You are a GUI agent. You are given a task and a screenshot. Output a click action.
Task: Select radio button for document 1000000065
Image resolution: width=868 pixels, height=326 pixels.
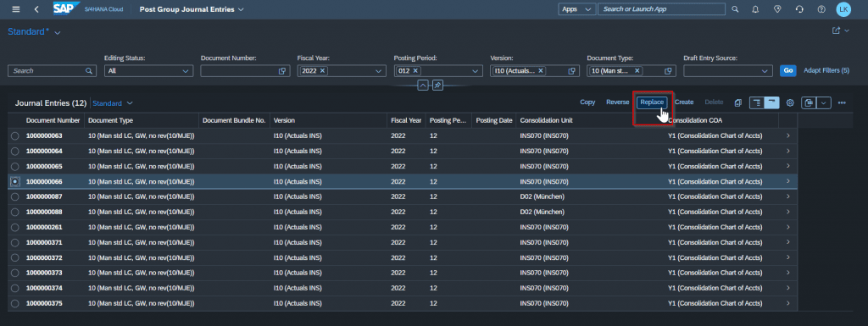[x=15, y=166]
